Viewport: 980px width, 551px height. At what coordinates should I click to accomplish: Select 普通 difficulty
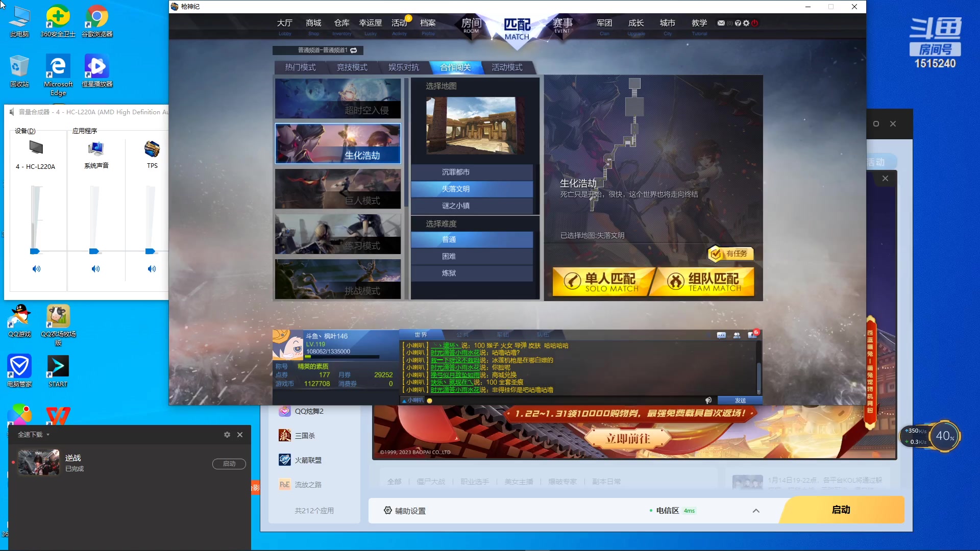point(472,240)
